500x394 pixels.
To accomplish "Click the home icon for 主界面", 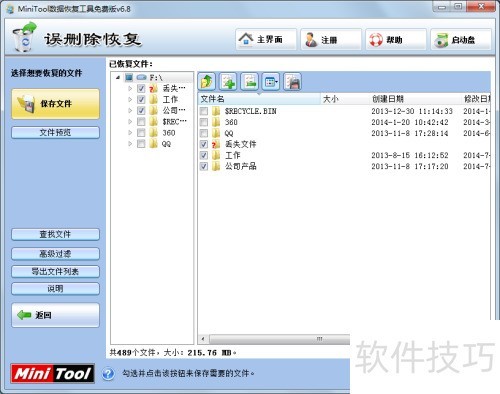I will pyautogui.click(x=246, y=39).
